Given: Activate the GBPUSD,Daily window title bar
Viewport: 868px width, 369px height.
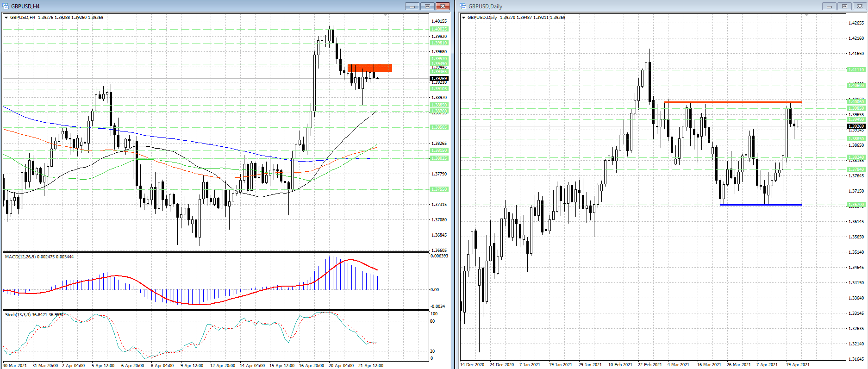Looking at the screenshot, I should [x=648, y=6].
